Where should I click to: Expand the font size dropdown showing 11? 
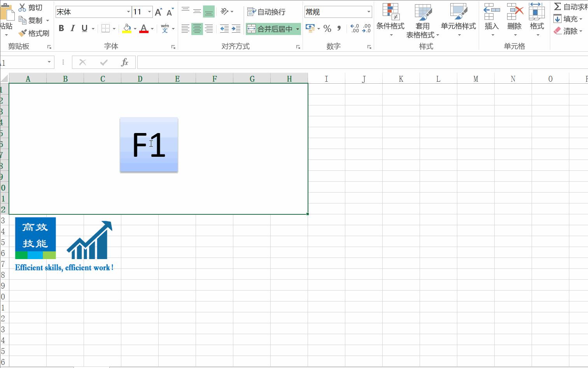(x=149, y=12)
